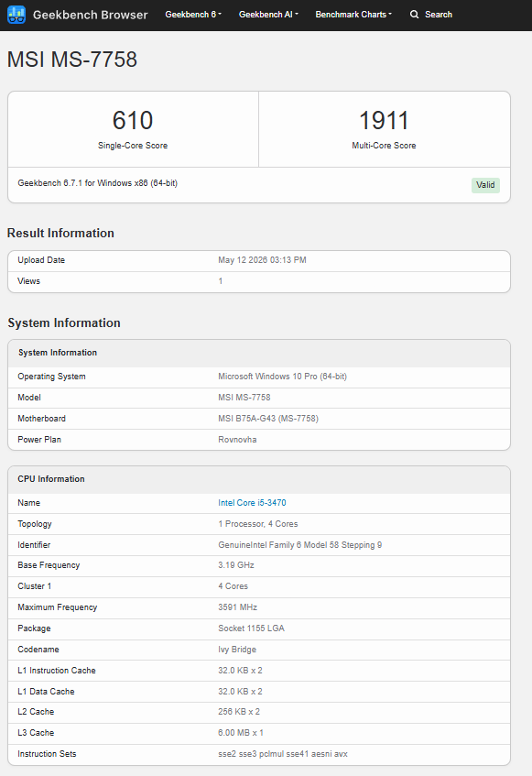Viewport: 532px width, 776px height.
Task: Open the Geekbench 6 dropdown menu
Action: 193,15
